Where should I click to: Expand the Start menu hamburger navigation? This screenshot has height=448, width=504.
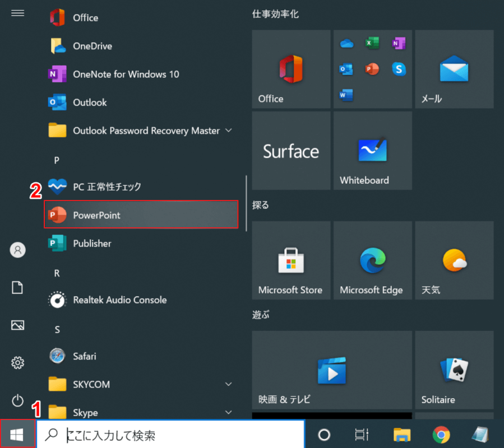tap(18, 13)
